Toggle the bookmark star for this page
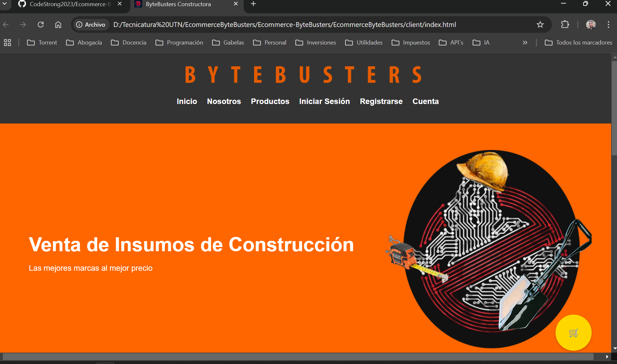Image resolution: width=617 pixels, height=364 pixels. (540, 24)
